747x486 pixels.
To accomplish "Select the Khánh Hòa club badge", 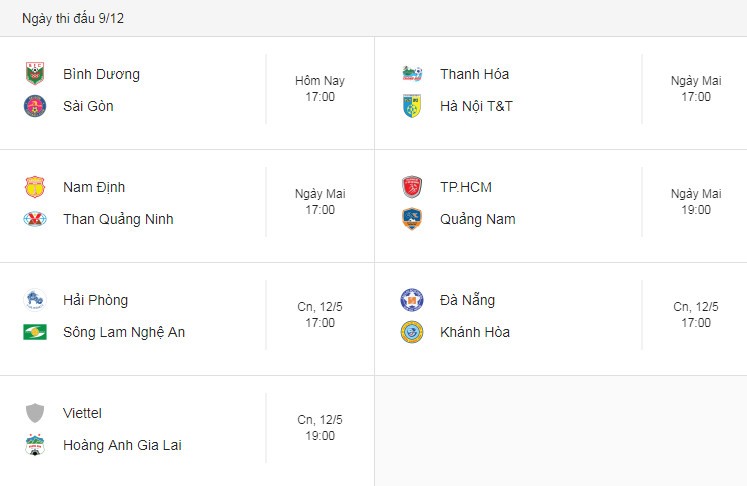I will click(x=412, y=332).
